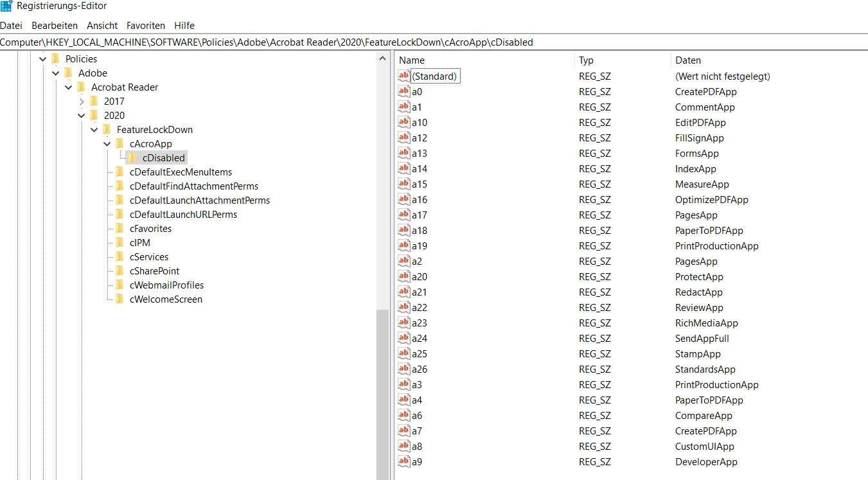Select the Policies folder icon
This screenshot has width=868, height=480.
[56, 58]
